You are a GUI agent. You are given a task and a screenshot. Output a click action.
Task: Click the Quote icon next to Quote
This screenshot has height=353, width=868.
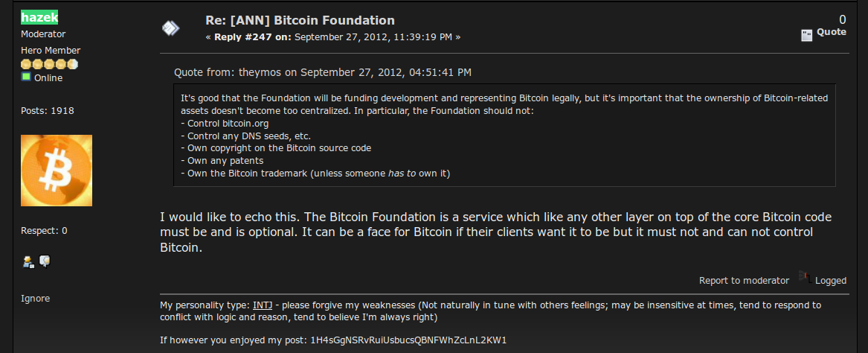pyautogui.click(x=806, y=35)
